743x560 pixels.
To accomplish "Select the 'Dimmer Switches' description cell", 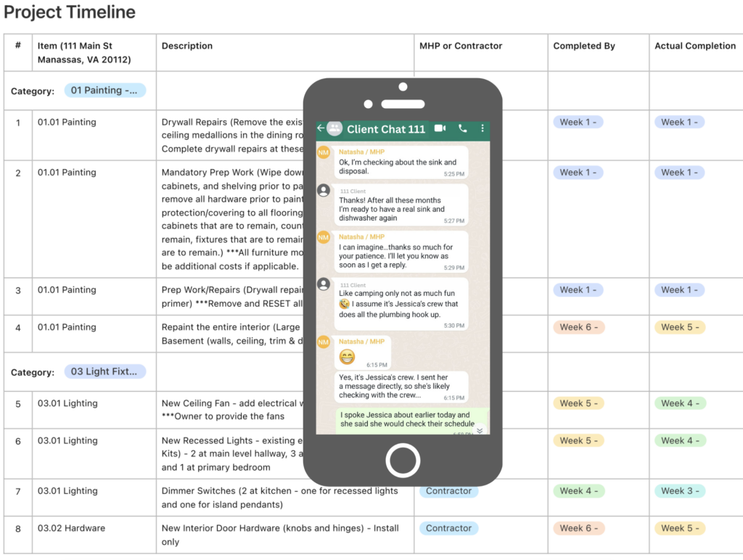I will (x=284, y=498).
